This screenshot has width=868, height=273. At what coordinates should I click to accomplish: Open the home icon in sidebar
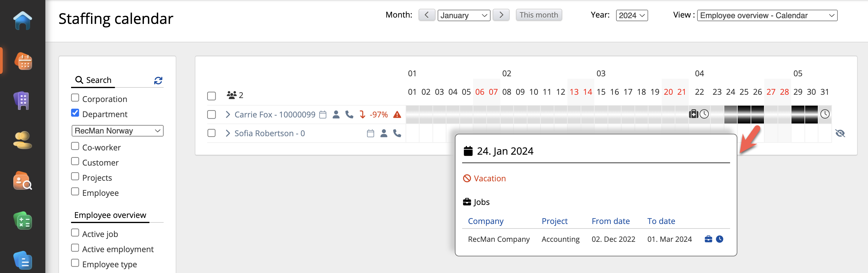tap(23, 21)
